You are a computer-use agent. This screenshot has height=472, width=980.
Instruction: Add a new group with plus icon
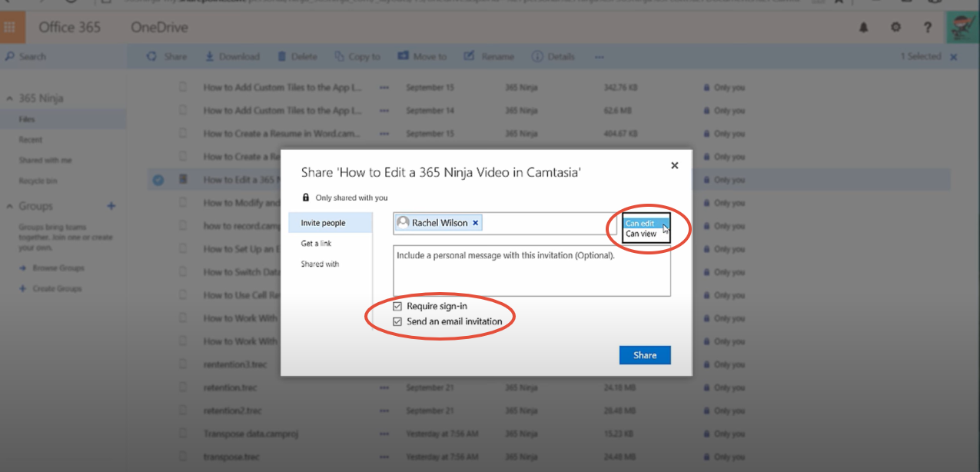coord(111,206)
